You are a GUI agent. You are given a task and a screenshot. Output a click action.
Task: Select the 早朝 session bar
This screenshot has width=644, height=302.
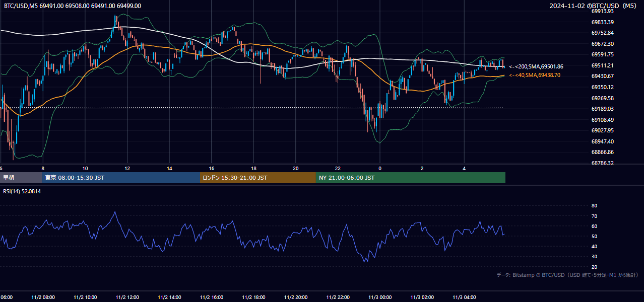click(x=21, y=178)
